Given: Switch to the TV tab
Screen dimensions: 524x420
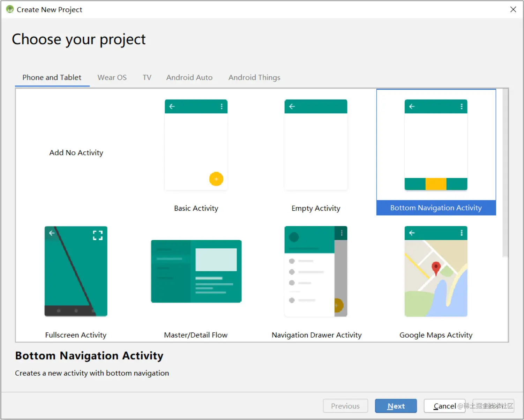Looking at the screenshot, I should tap(147, 77).
